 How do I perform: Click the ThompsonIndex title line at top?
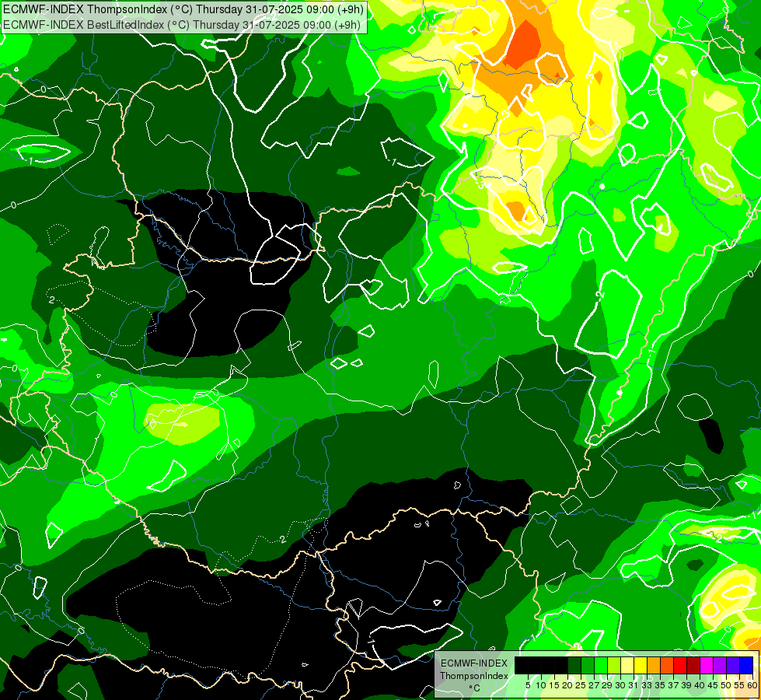coord(183,9)
